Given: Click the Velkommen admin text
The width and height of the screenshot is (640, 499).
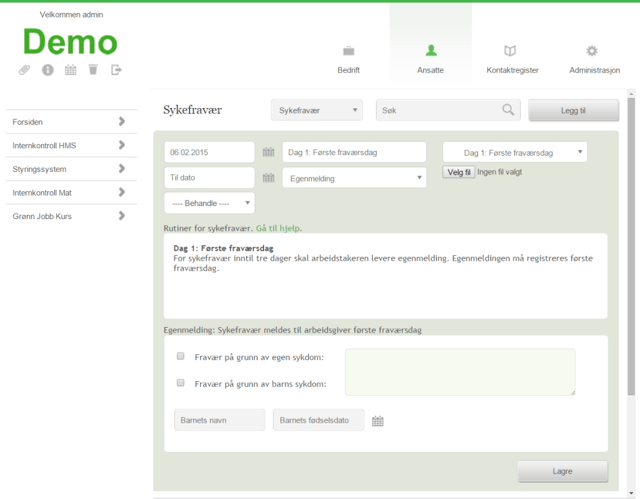Looking at the screenshot, I should 71,15.
